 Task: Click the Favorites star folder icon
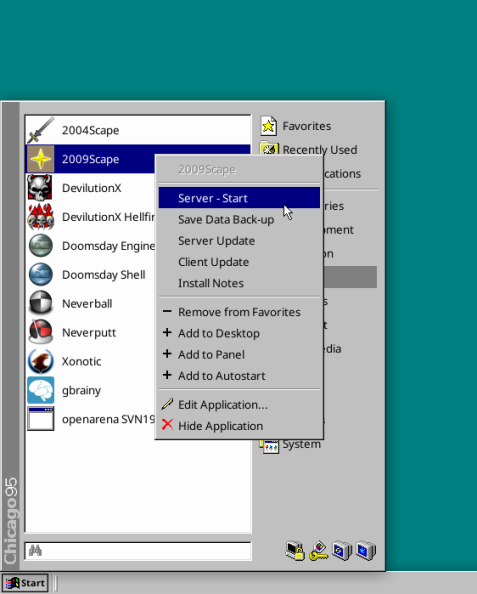(x=268, y=126)
